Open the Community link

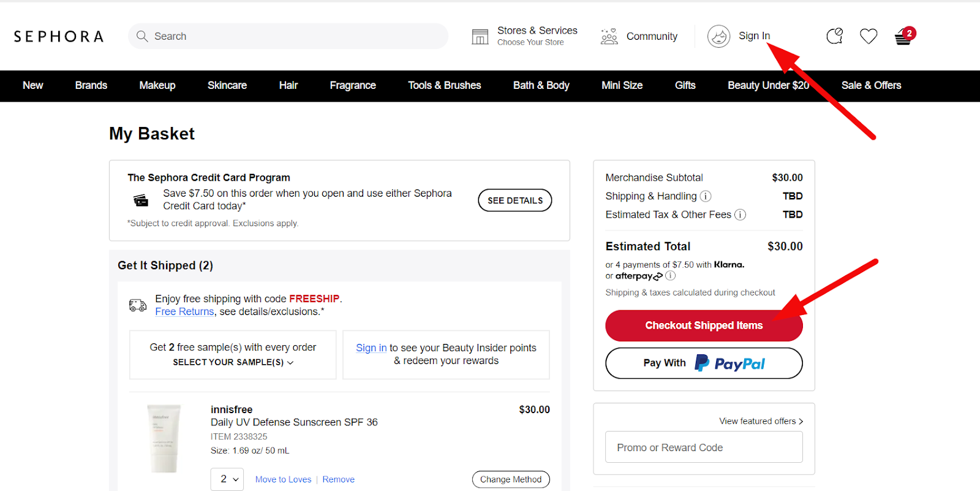pos(652,36)
